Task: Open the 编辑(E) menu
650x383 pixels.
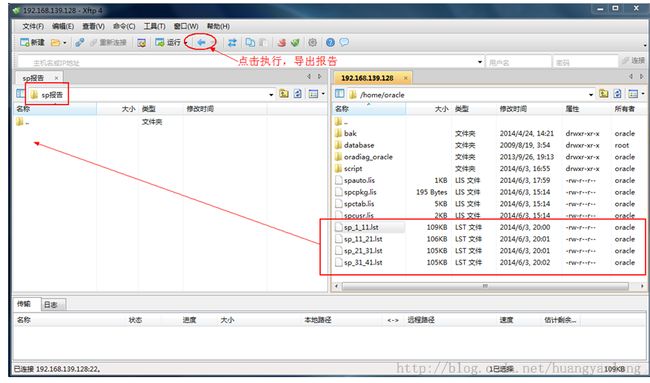Action: click(63, 26)
